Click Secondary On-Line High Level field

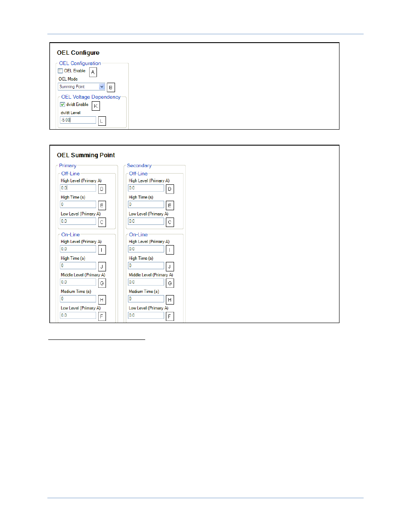(x=146, y=249)
